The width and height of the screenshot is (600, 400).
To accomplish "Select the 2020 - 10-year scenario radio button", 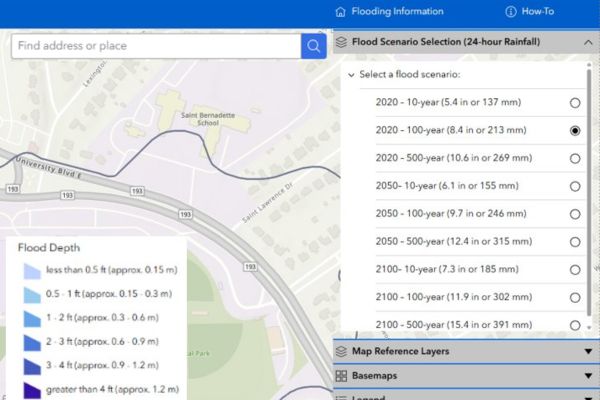I will point(575,103).
